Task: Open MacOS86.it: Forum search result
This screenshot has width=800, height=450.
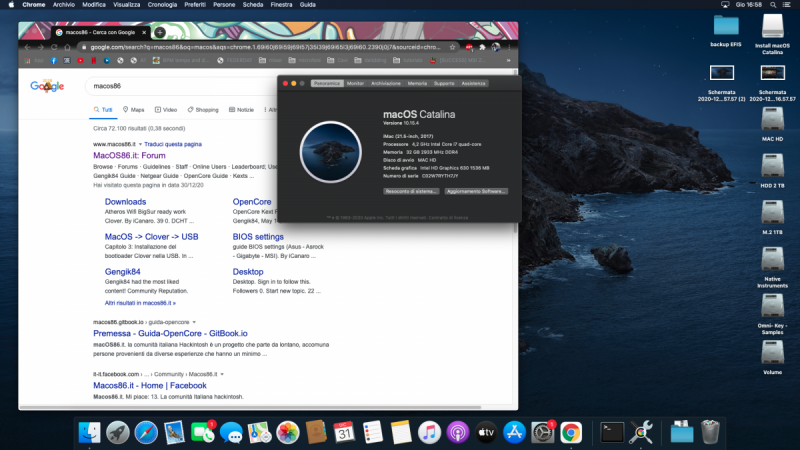Action: (x=129, y=156)
